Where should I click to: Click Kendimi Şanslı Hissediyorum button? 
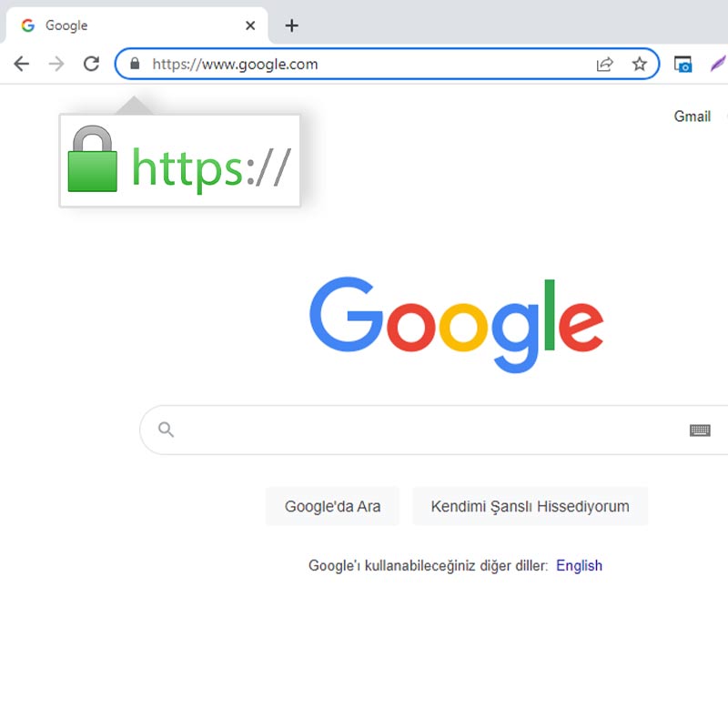(x=531, y=506)
